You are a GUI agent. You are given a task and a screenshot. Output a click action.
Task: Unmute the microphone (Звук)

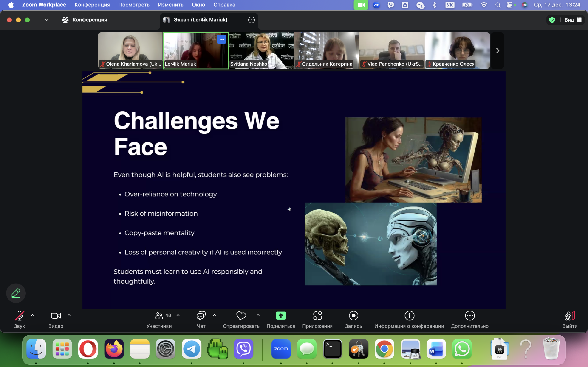coord(19,316)
